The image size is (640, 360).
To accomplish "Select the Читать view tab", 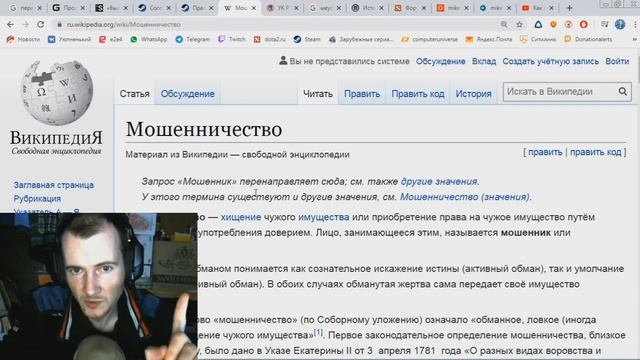I will 318,94.
